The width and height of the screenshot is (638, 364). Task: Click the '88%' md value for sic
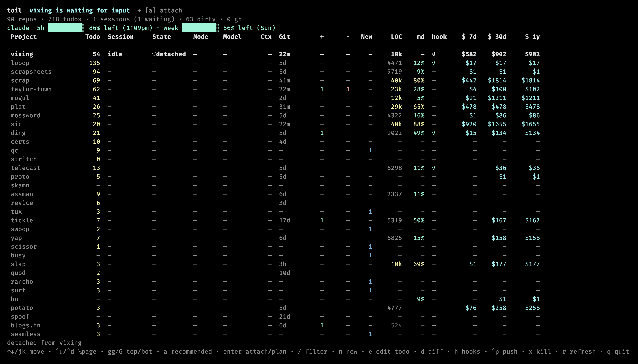click(x=419, y=124)
